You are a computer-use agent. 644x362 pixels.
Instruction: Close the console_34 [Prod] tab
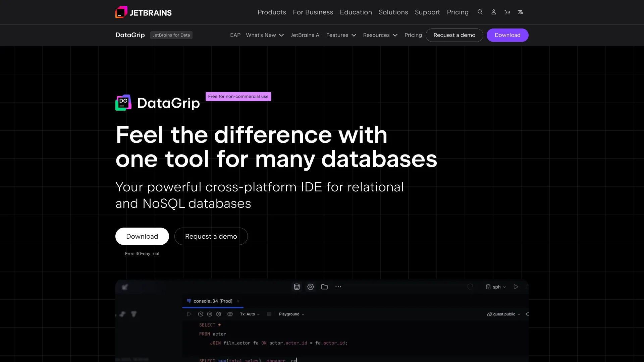[238, 301]
